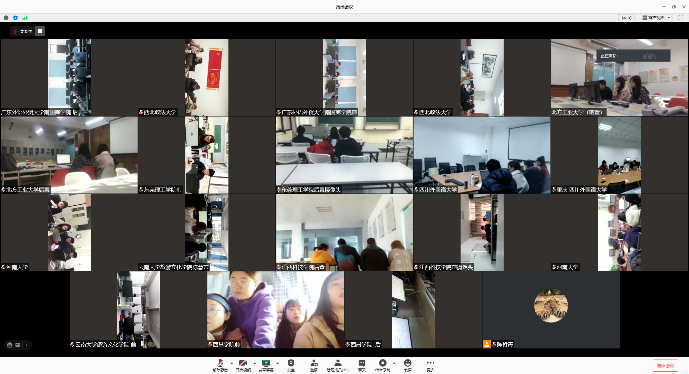Viewport: 689px width, 374px height.
Task: Click the meeting timer button at top right
Action: 626,18
